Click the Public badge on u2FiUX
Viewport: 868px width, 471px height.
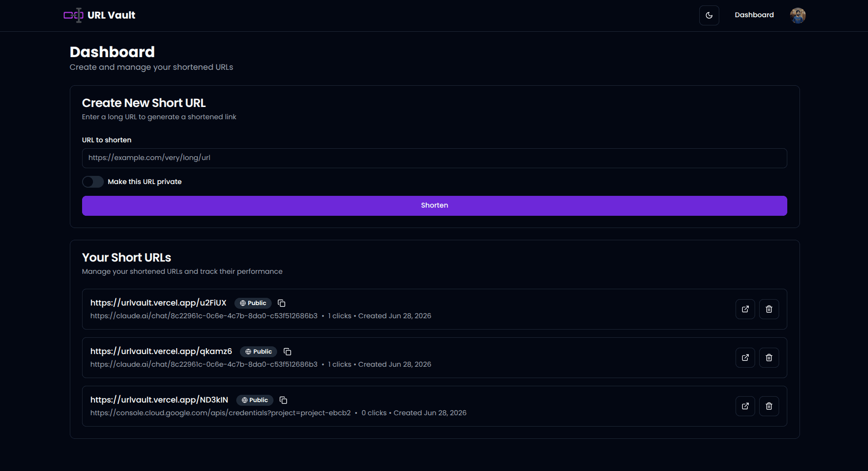click(x=253, y=303)
